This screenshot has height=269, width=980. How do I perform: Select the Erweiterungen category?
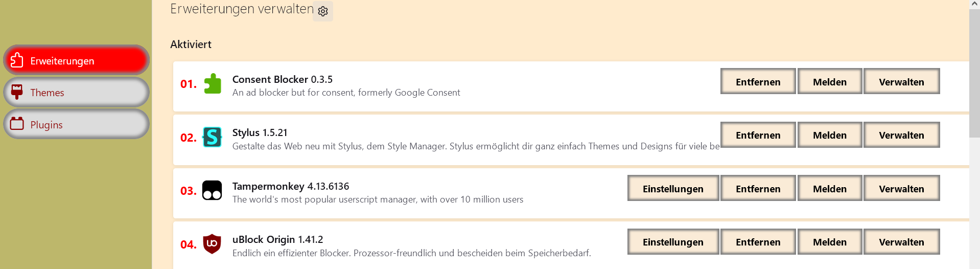pyautogui.click(x=76, y=60)
